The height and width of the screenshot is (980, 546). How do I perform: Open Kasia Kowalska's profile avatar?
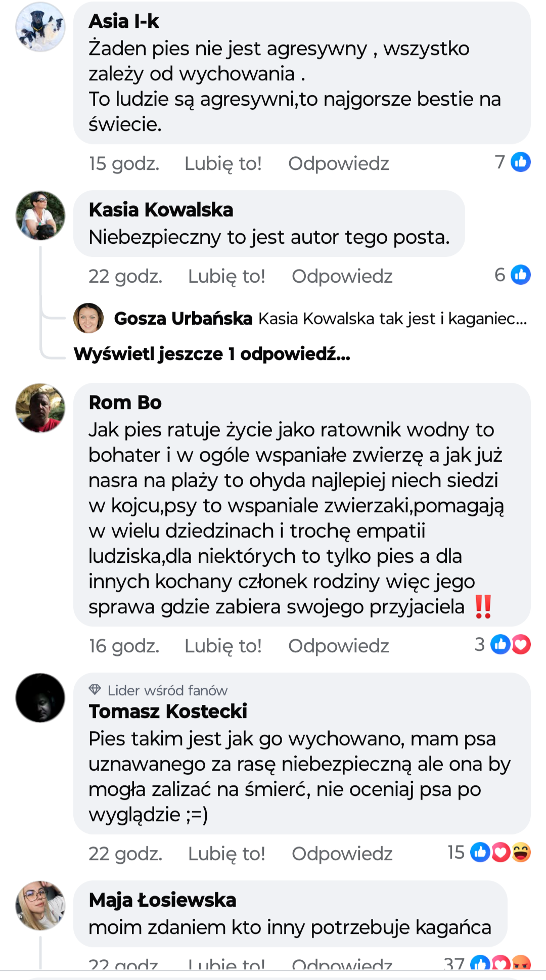tap(40, 215)
